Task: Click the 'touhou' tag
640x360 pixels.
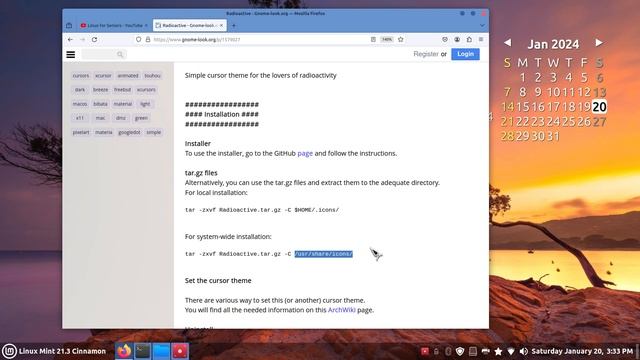Action: [152, 76]
